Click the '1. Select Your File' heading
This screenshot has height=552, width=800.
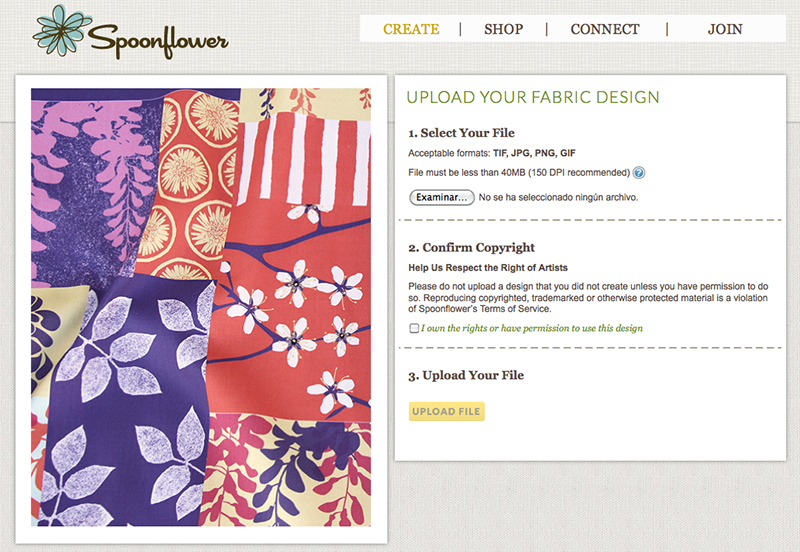coord(461,133)
